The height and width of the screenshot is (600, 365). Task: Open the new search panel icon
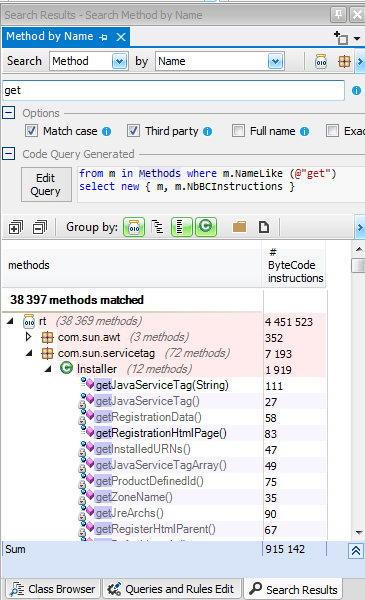[x=341, y=38]
